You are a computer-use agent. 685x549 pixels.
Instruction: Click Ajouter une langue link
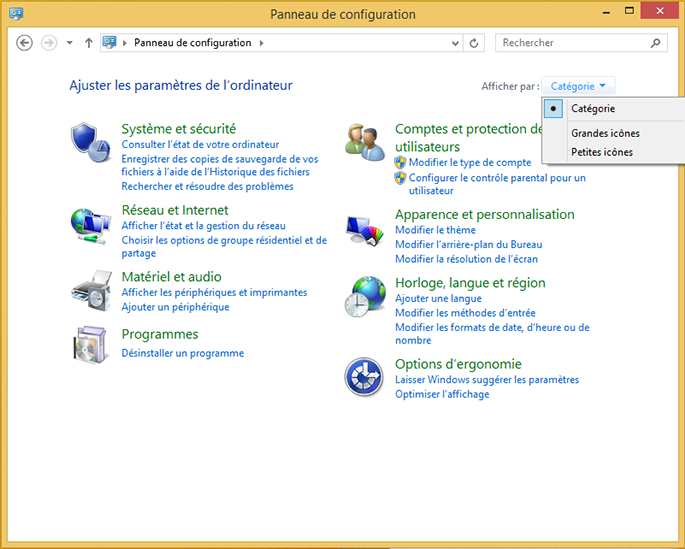pos(438,299)
